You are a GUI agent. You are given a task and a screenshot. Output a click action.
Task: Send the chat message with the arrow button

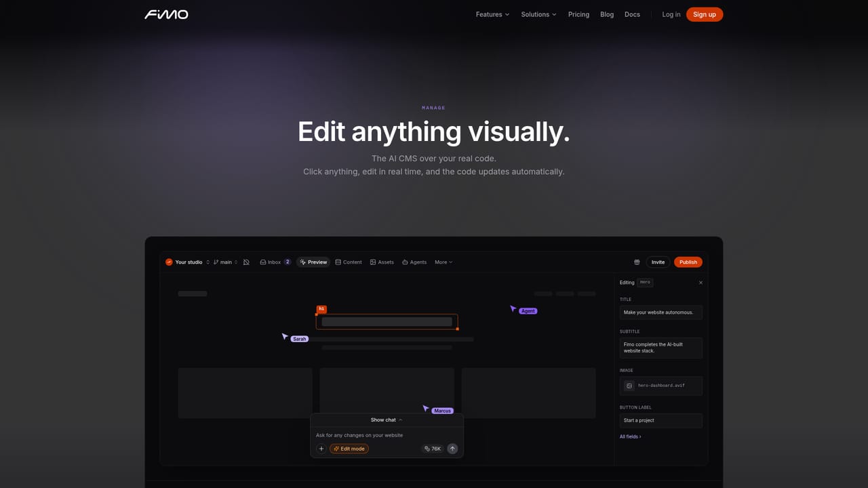452,449
